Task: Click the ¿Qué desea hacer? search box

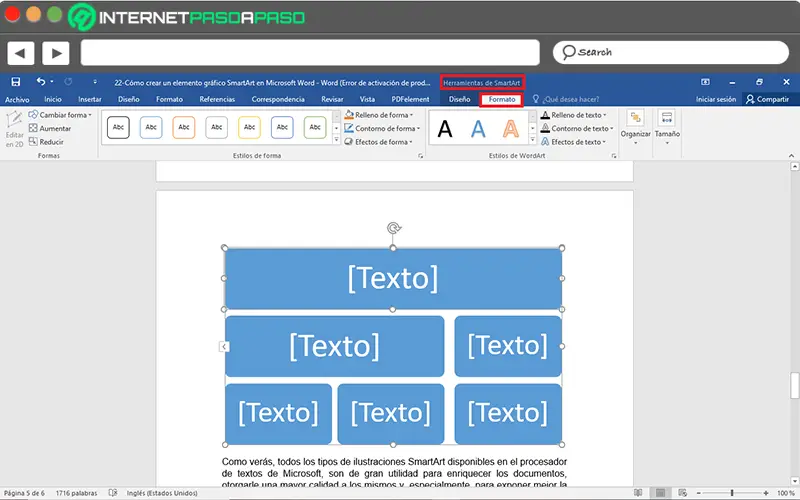Action: pyautogui.click(x=565, y=99)
